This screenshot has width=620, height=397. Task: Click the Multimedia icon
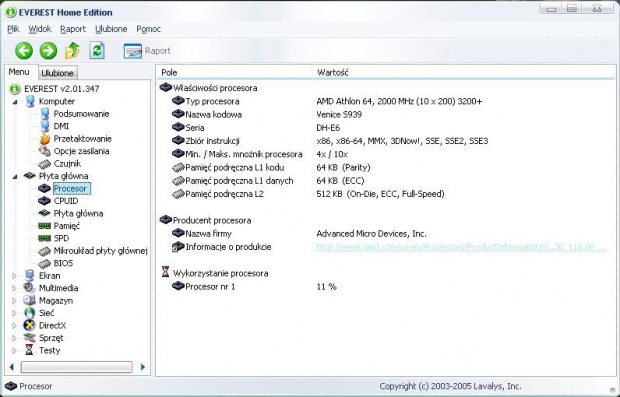pyautogui.click(x=29, y=288)
